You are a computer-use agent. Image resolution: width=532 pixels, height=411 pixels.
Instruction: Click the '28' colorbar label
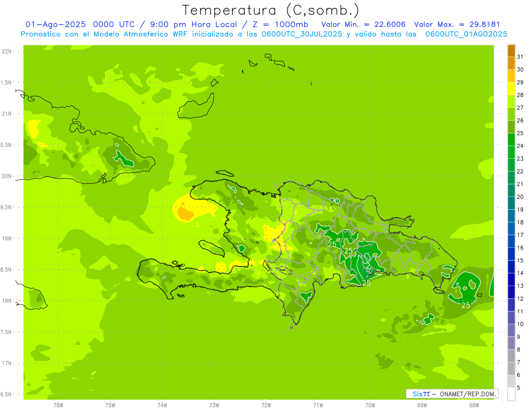(520, 95)
